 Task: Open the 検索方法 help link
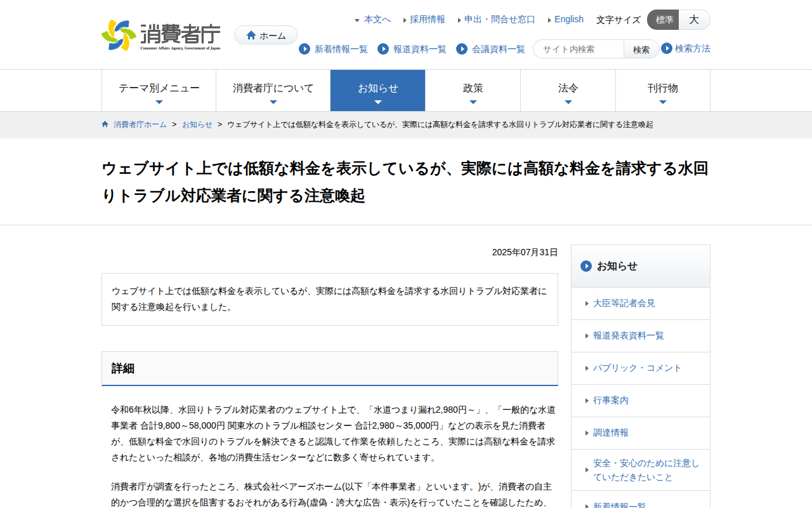pyautogui.click(x=693, y=48)
